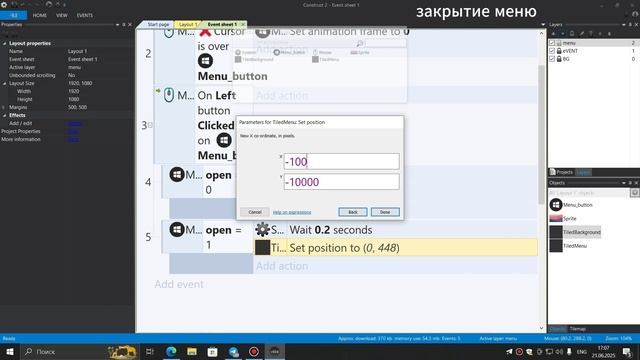The width and height of the screenshot is (640, 360).
Task: Toggle visibility checkbox of menu layer
Action: pyautogui.click(x=552, y=43)
